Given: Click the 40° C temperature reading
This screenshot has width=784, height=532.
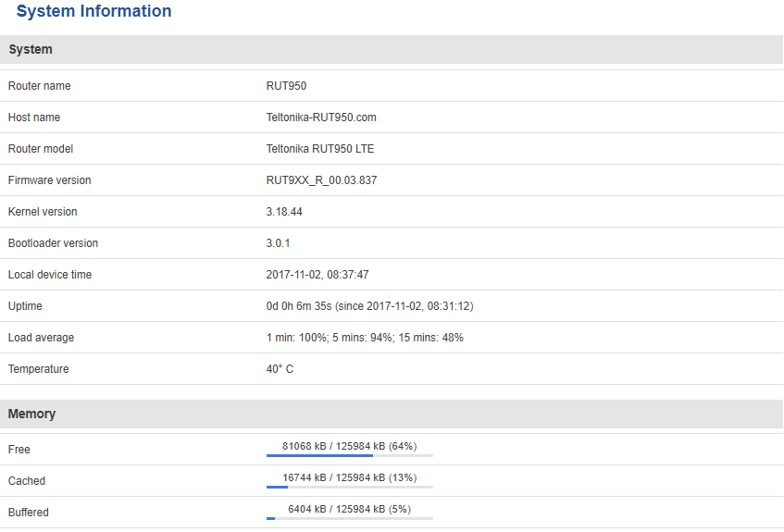Looking at the screenshot, I should [280, 369].
